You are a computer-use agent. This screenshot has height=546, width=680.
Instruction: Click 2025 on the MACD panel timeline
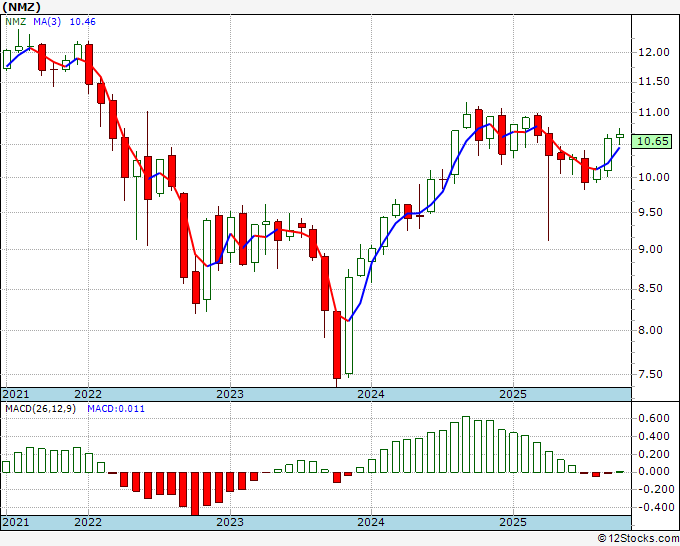[x=513, y=522]
